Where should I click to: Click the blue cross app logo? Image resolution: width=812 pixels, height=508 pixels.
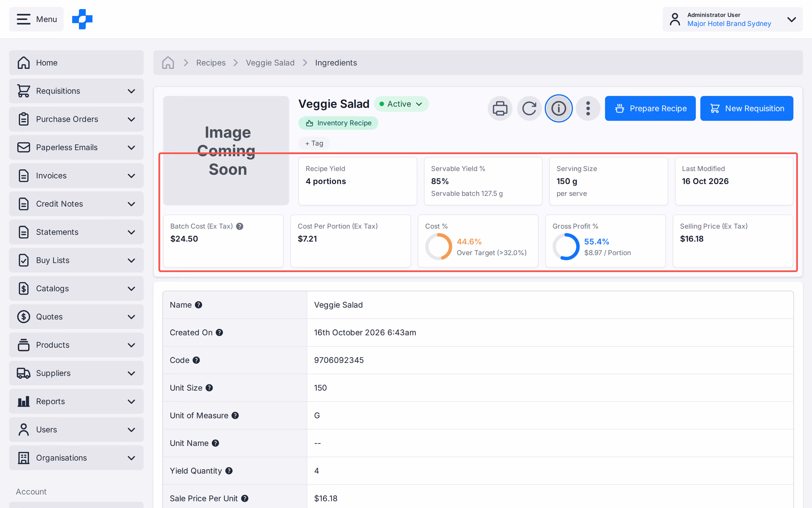point(82,19)
